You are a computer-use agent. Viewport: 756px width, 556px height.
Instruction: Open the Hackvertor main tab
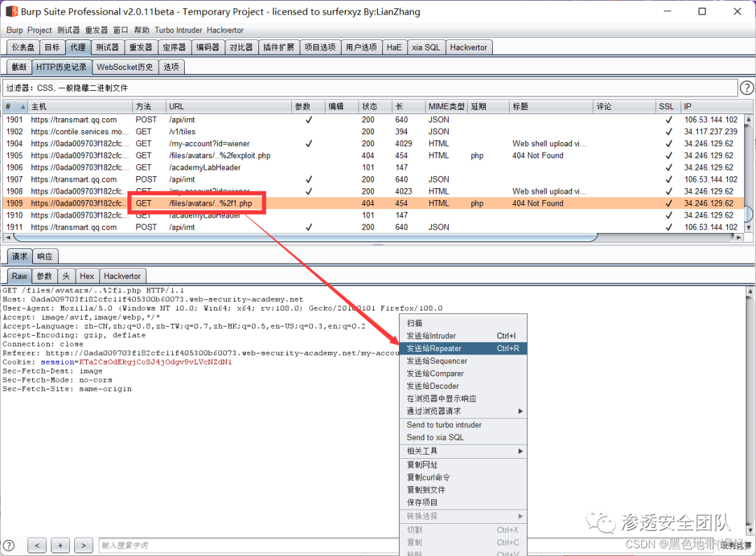pyautogui.click(x=468, y=48)
